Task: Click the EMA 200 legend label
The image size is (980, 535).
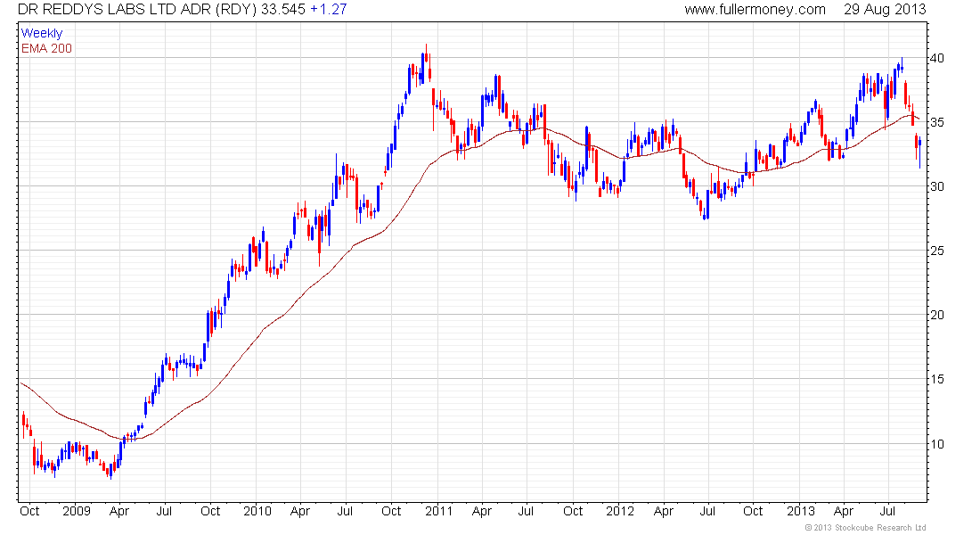Action: click(x=46, y=48)
